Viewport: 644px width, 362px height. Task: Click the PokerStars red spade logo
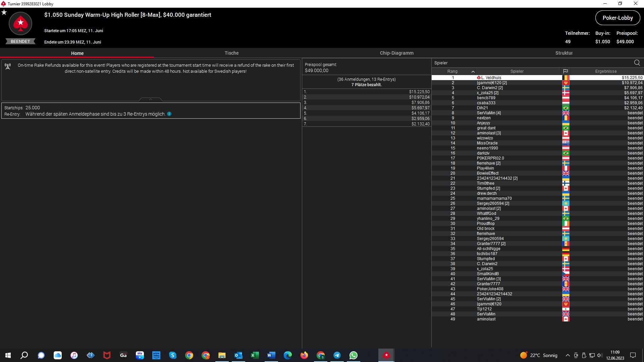[x=20, y=23]
